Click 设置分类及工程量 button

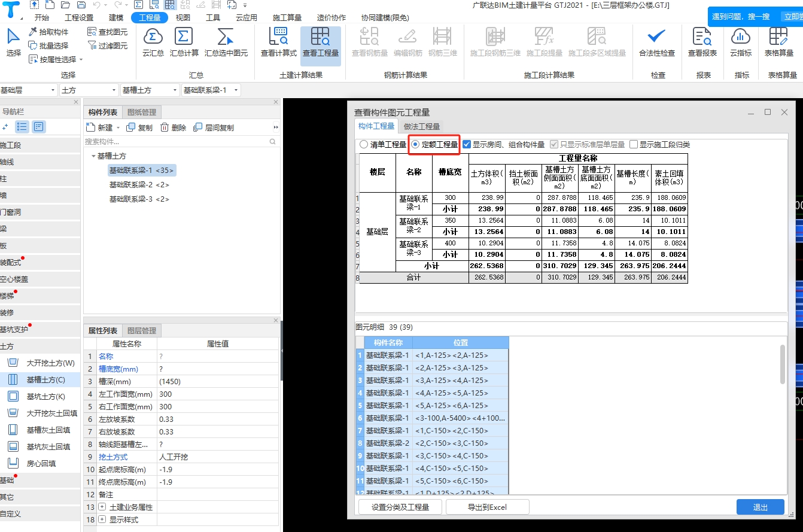pyautogui.click(x=400, y=507)
